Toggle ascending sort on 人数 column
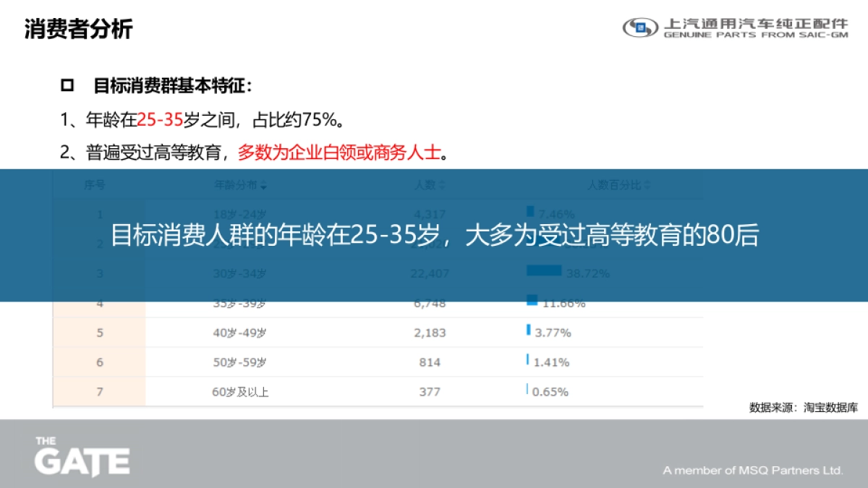 442,184
